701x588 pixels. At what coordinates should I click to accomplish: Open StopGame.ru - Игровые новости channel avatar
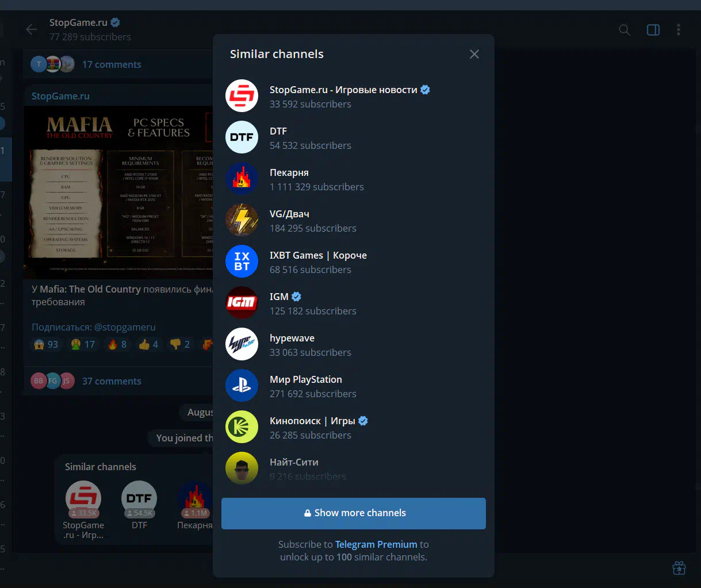[x=242, y=96]
